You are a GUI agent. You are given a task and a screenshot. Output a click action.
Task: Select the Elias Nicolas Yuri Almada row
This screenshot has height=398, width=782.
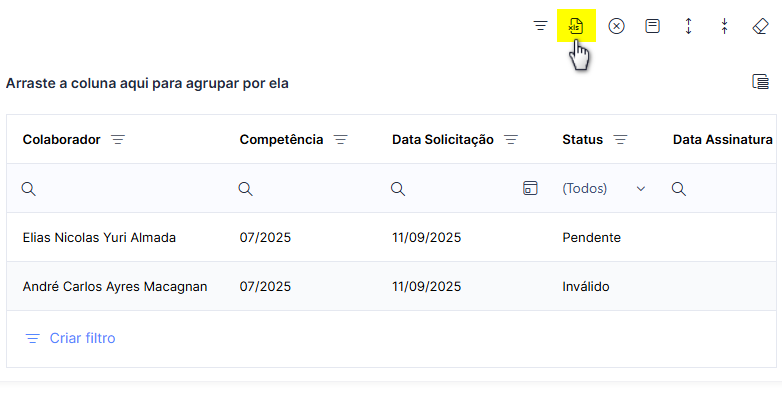(x=391, y=237)
